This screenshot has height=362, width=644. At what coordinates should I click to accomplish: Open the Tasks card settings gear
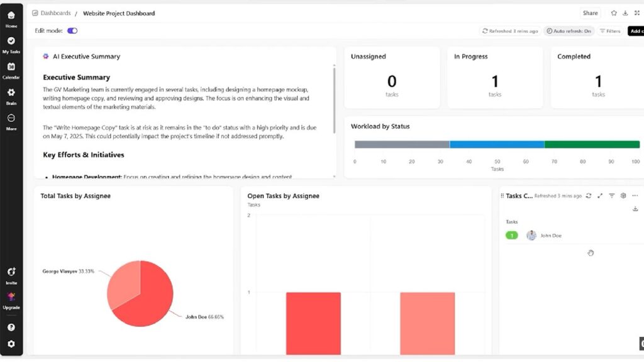[623, 196]
